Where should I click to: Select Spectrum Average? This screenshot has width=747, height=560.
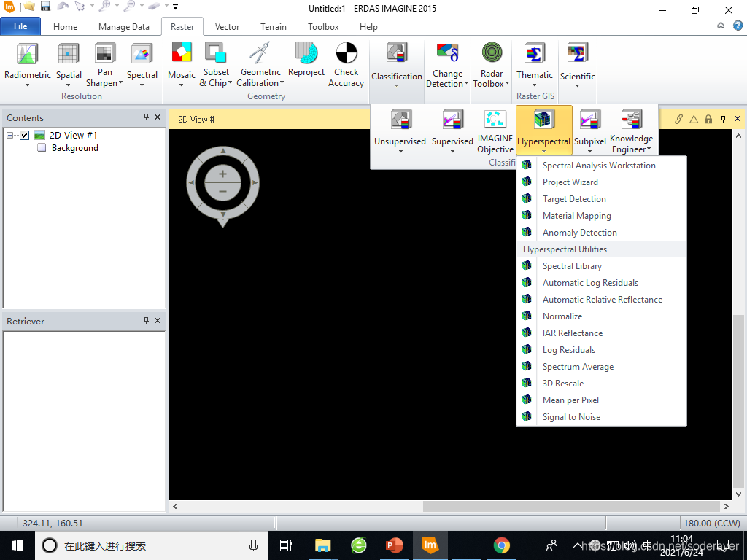(601, 366)
